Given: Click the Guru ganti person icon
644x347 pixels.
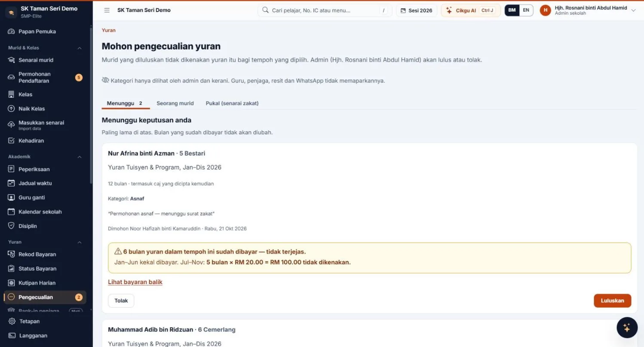Looking at the screenshot, I should coord(11,198).
